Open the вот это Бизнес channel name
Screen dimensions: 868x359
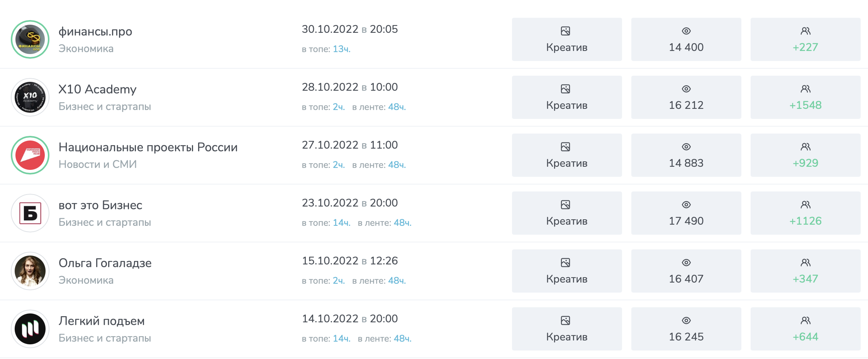[x=100, y=205]
